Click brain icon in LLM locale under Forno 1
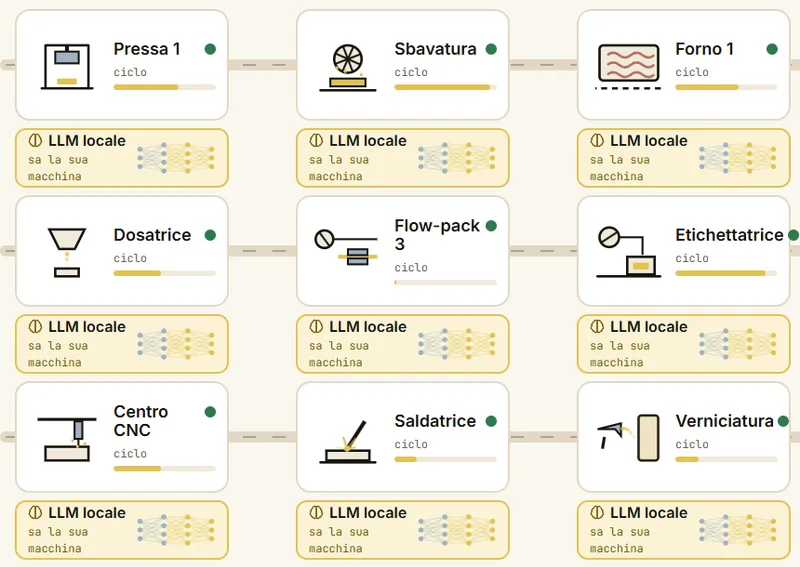The width and height of the screenshot is (800, 567). coord(597,140)
